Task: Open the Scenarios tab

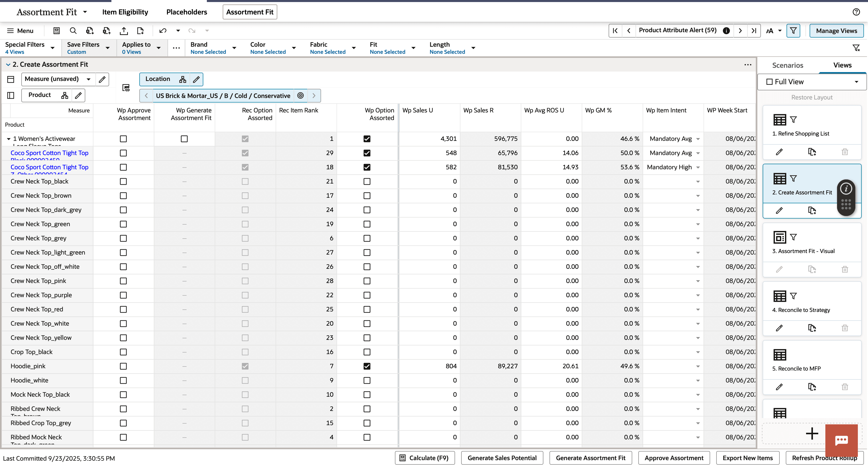Action: [788, 65]
